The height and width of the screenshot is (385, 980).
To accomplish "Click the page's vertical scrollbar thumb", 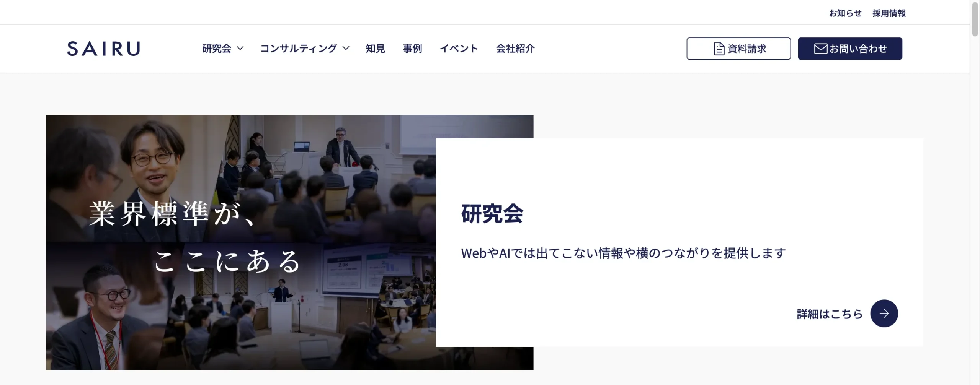I will coord(975,19).
